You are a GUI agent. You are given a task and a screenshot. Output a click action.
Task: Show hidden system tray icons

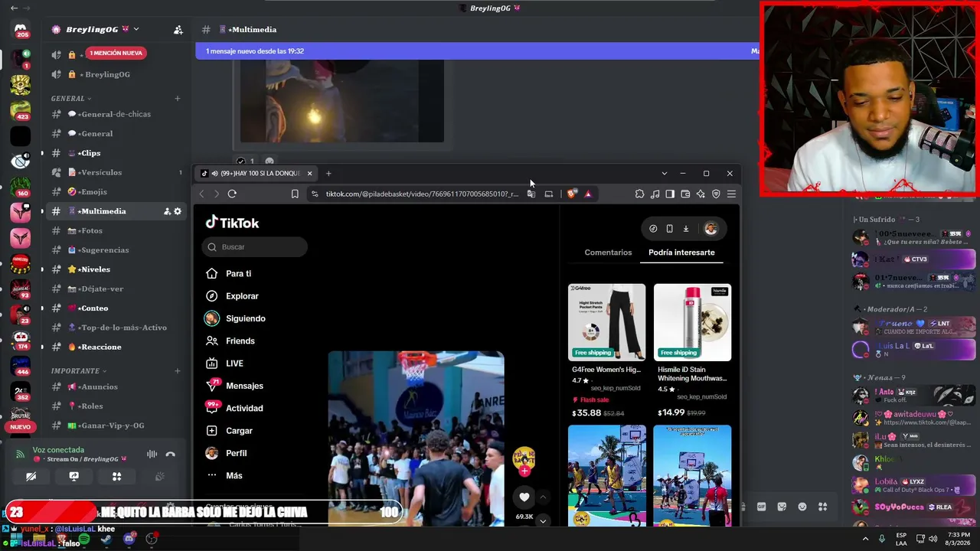click(x=866, y=539)
